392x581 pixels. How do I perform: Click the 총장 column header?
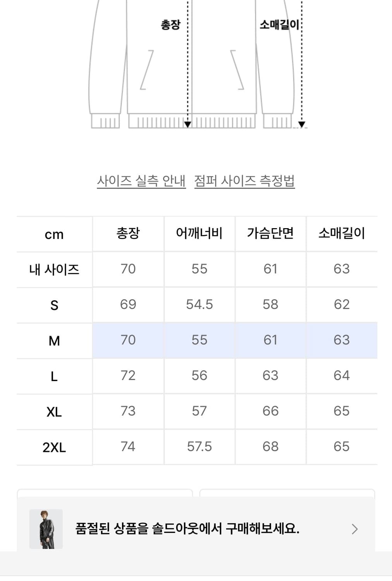point(128,233)
